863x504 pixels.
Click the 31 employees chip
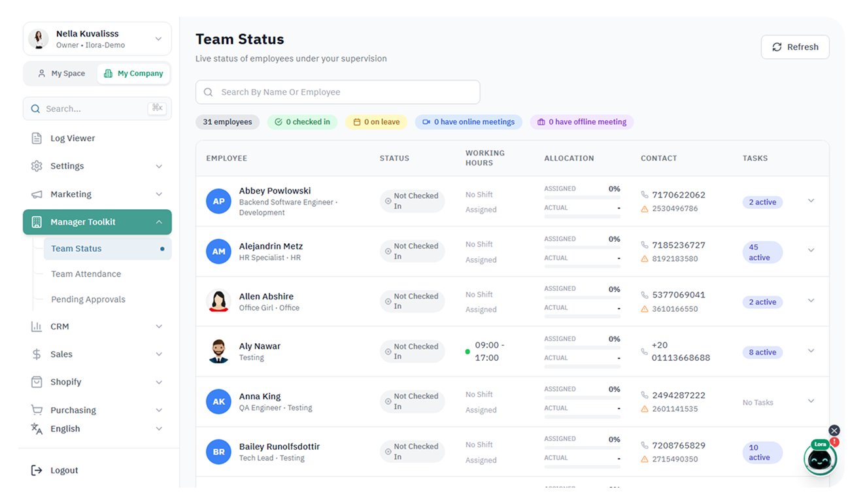tap(228, 122)
